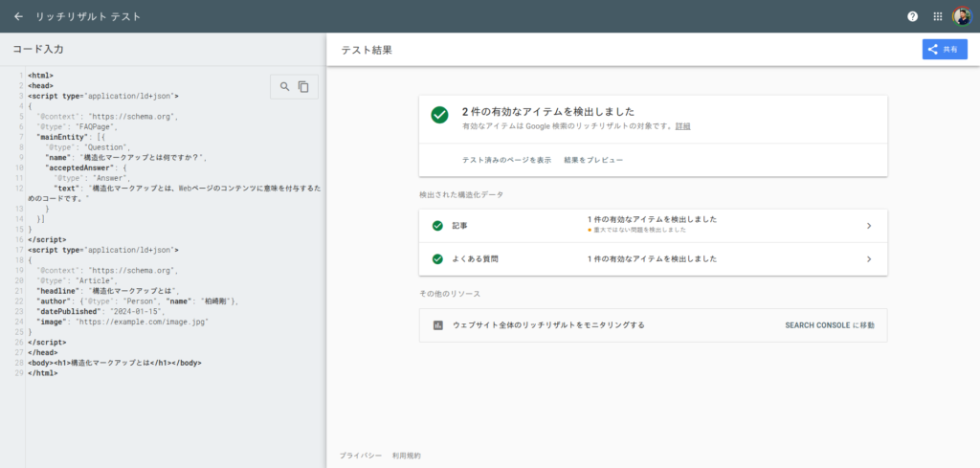980x468 pixels.
Task: Click the 詳細 link
Action: tap(682, 126)
